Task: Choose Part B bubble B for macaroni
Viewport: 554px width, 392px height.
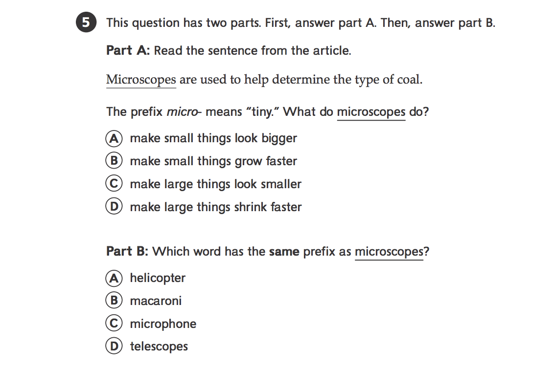Action: (x=114, y=301)
